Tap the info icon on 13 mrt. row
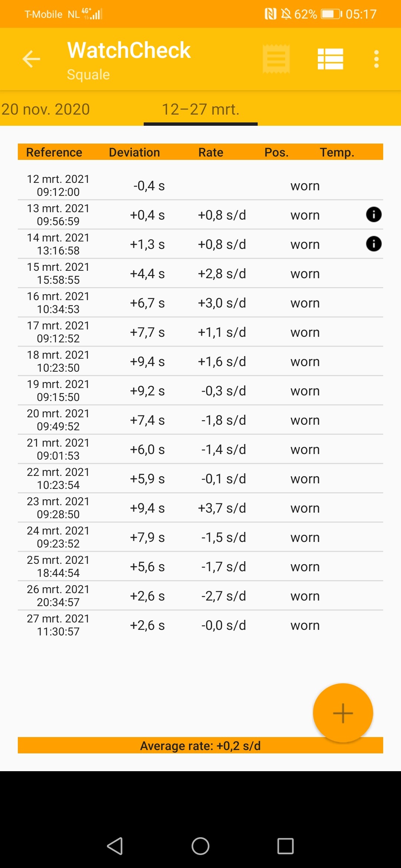Image resolution: width=401 pixels, height=868 pixels. click(x=374, y=214)
